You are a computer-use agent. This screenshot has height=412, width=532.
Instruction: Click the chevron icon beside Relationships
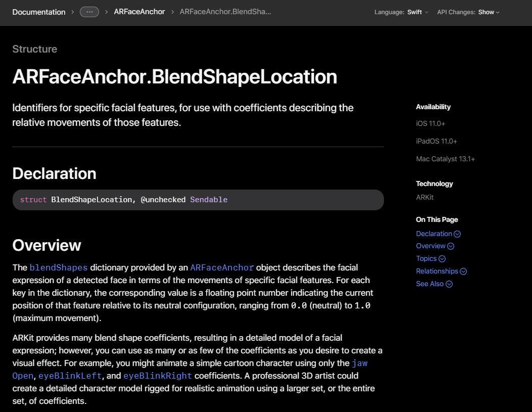tap(463, 271)
